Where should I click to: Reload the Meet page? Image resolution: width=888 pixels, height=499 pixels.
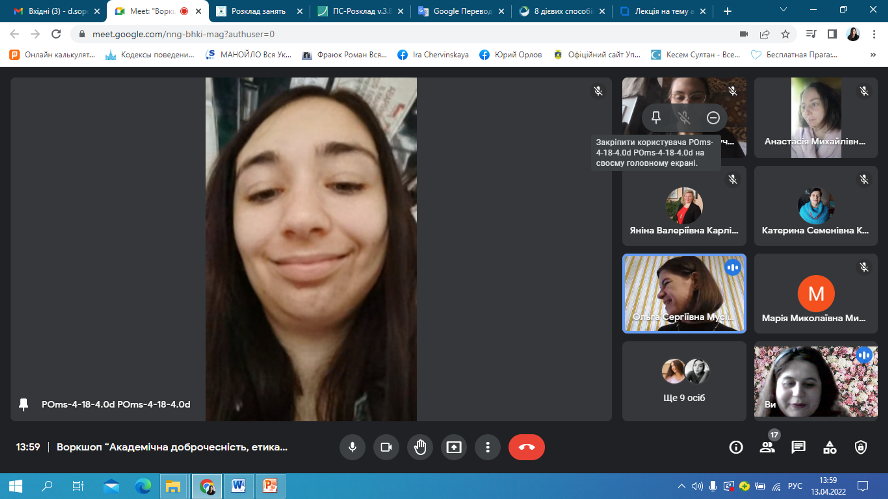(56, 34)
